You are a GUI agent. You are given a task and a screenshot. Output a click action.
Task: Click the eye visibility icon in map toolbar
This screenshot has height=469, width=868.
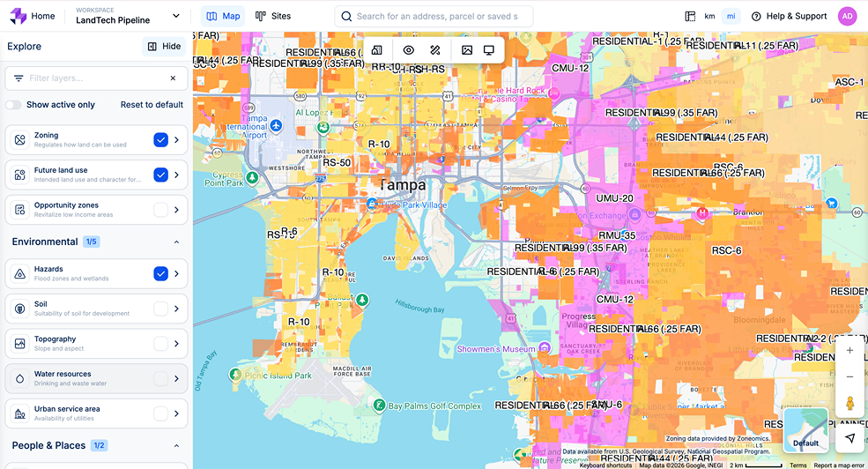[x=409, y=50]
